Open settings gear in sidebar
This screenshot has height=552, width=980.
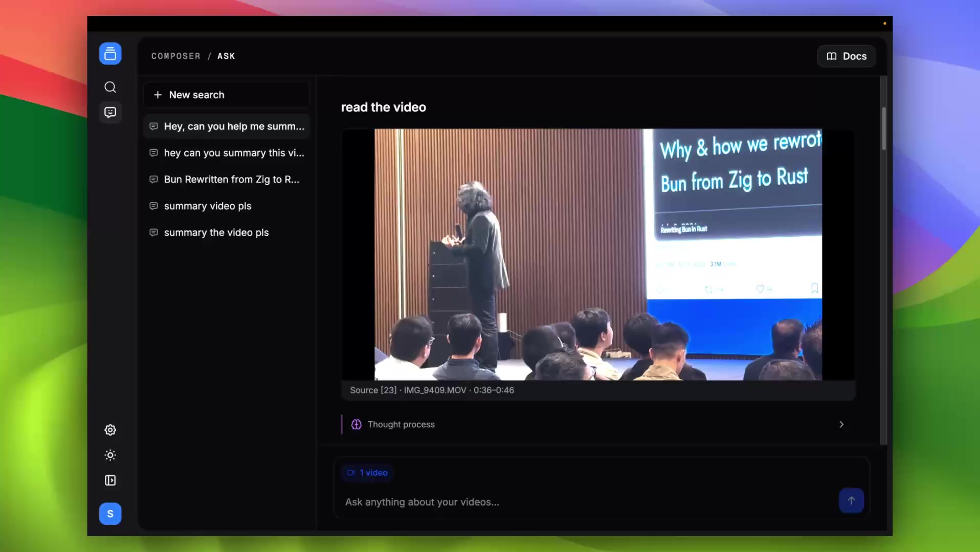(x=110, y=430)
